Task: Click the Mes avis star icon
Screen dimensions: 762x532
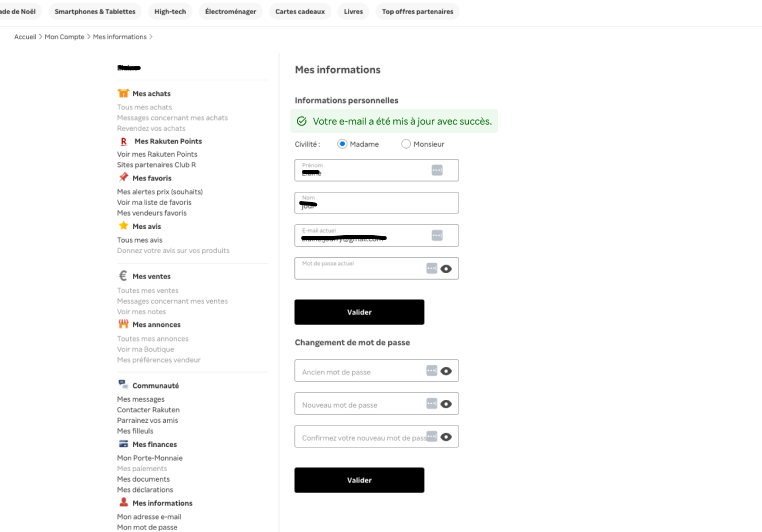Action: [x=123, y=226]
